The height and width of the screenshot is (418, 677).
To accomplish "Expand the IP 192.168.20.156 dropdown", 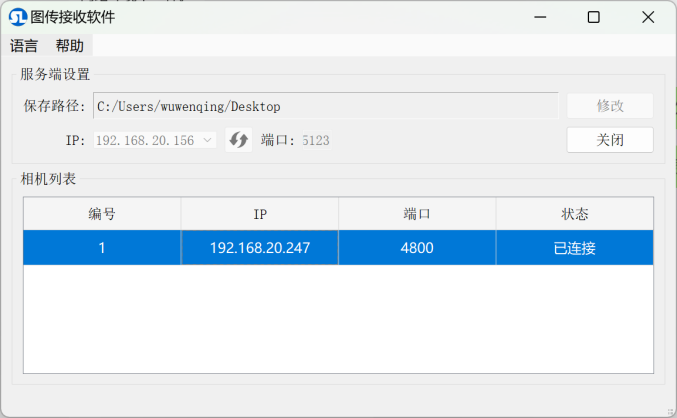I will click(155, 140).
